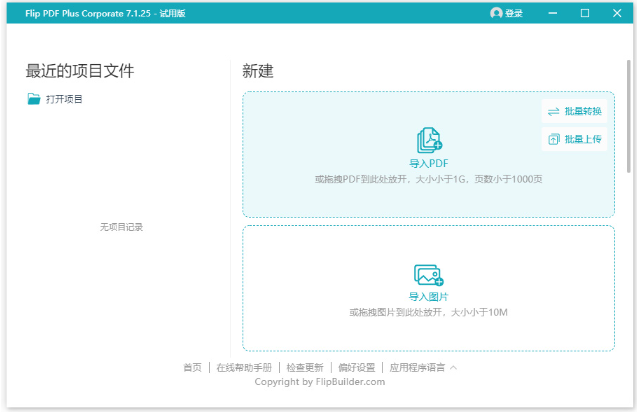Click the Import Images picture icon

(429, 275)
